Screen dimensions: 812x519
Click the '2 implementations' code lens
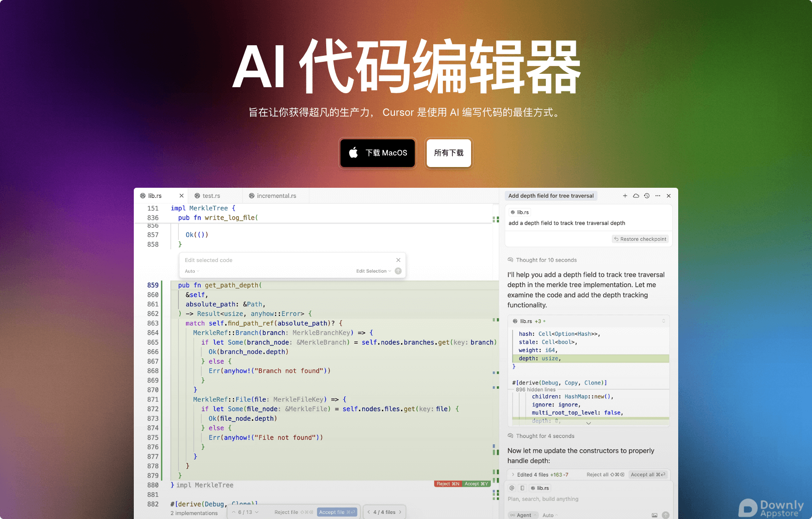194,513
